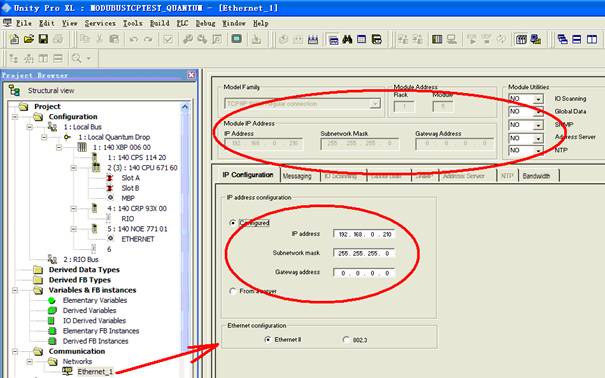Click the greyed-out Undo arrow icon
The width and height of the screenshot is (605, 378).
coord(134,39)
